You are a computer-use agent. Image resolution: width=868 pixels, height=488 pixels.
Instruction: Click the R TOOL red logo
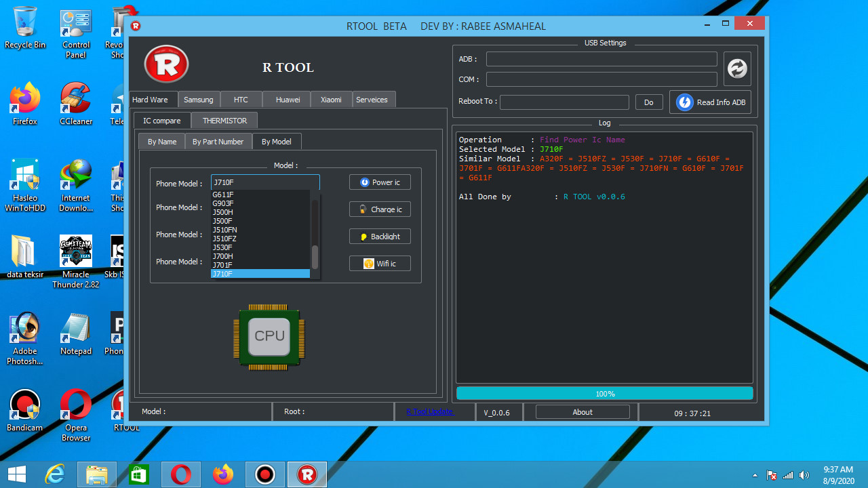tap(166, 64)
